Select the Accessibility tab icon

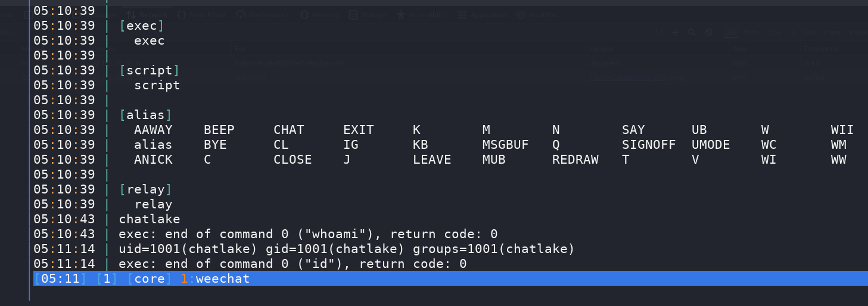(400, 15)
